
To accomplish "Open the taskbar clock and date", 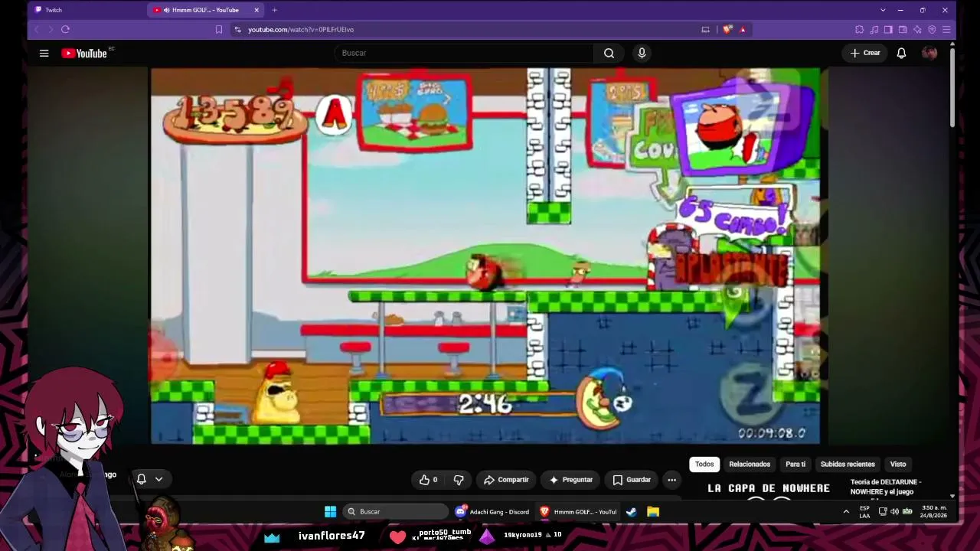I will 934,511.
